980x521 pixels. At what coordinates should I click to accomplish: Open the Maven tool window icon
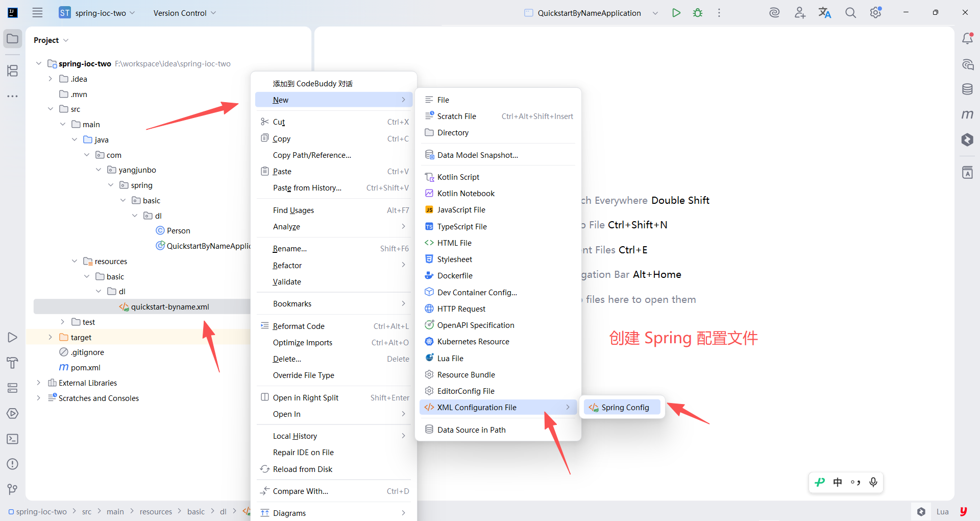(x=967, y=114)
